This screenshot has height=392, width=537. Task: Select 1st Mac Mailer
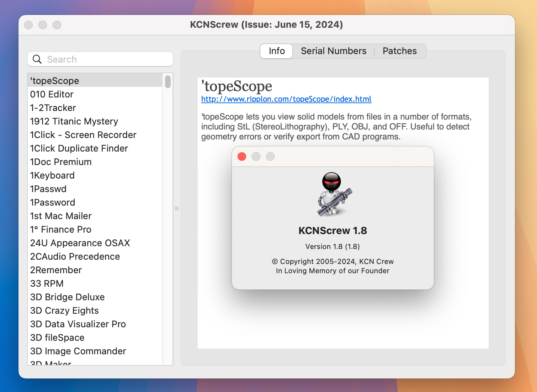click(95, 216)
